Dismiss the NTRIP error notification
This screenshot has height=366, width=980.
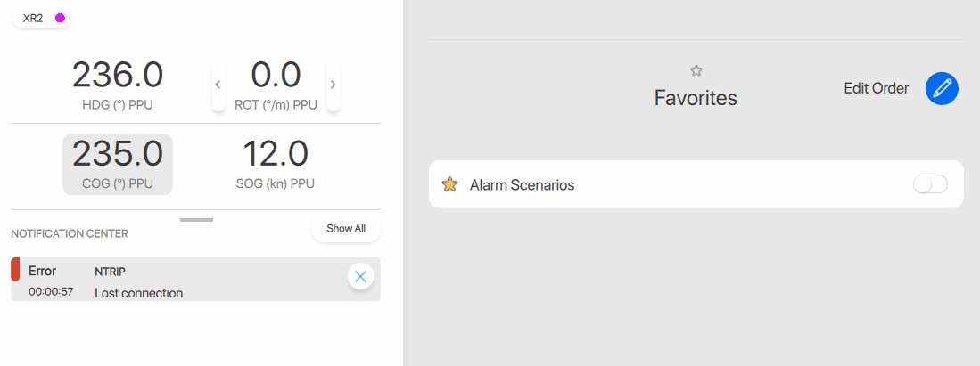(x=360, y=277)
